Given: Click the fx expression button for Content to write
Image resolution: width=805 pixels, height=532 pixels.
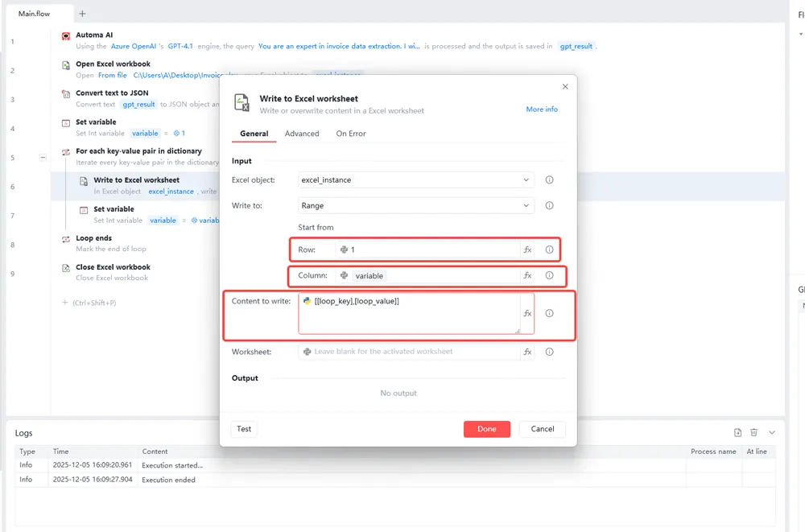Looking at the screenshot, I should click(527, 313).
